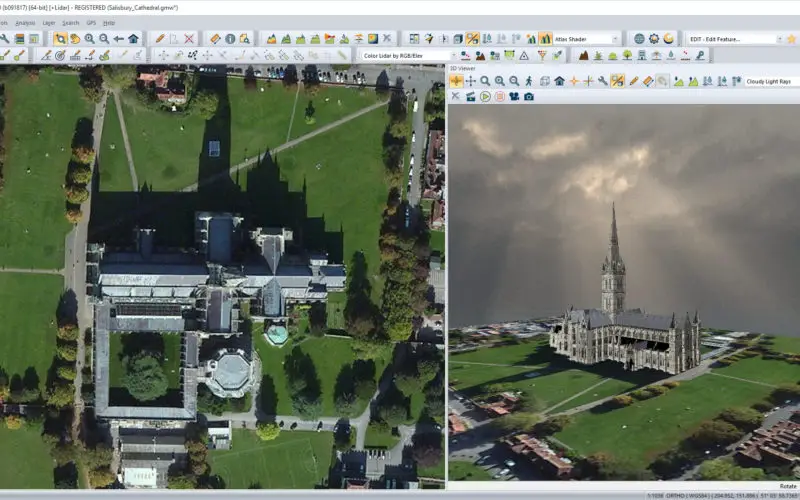
Task: Click the lidar filter funnel icon
Action: (542, 55)
